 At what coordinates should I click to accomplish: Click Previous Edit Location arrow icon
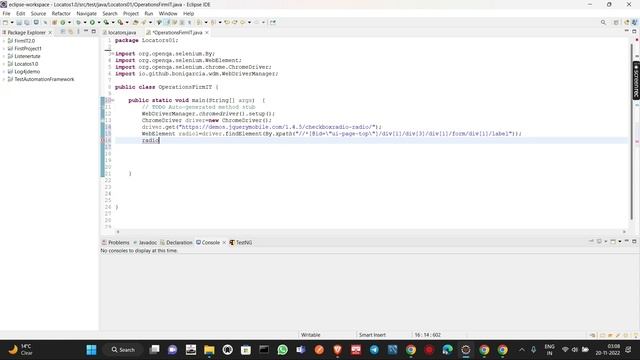click(x=227, y=22)
